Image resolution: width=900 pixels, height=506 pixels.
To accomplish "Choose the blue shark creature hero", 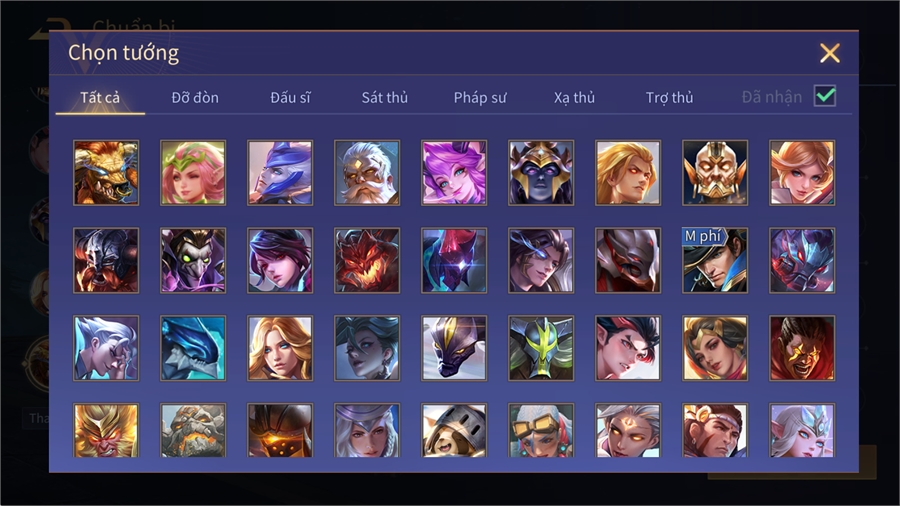I will 193,348.
